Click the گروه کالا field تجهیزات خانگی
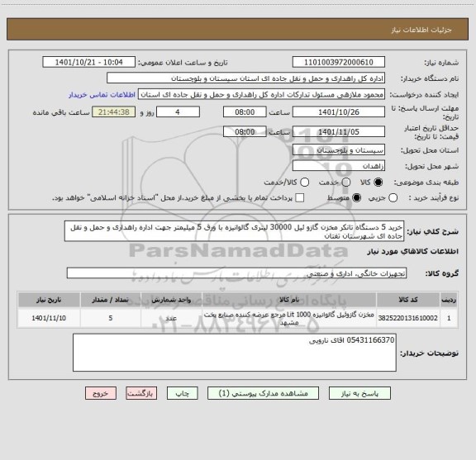Screen dimensions: 476x460 point(237,273)
